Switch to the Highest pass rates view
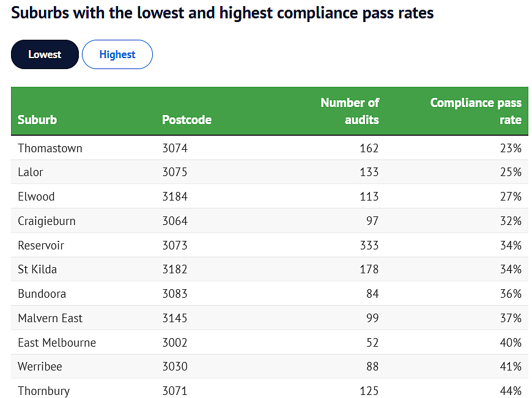 [x=117, y=54]
